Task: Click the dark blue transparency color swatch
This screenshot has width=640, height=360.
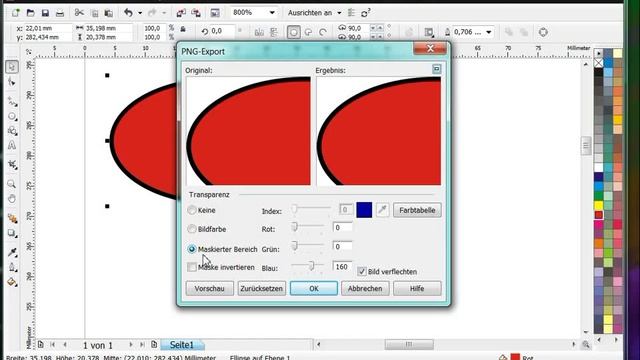Action: coord(364,210)
